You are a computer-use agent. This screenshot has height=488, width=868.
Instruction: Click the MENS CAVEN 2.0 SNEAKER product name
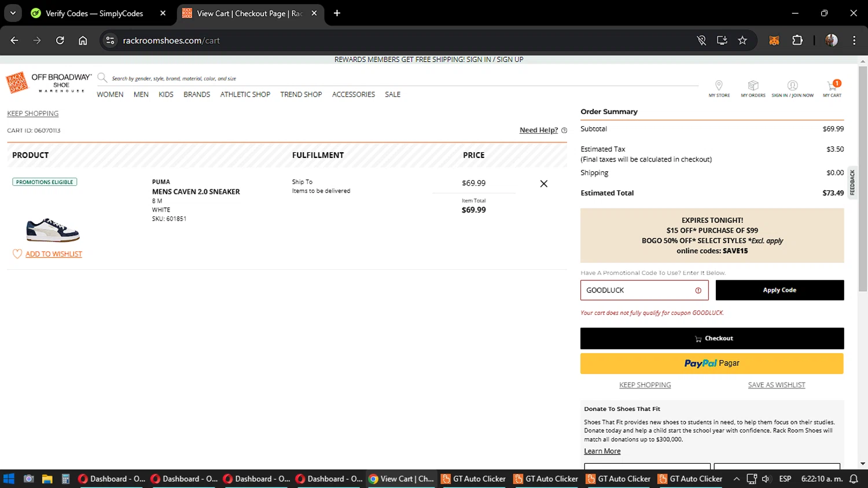click(x=196, y=192)
